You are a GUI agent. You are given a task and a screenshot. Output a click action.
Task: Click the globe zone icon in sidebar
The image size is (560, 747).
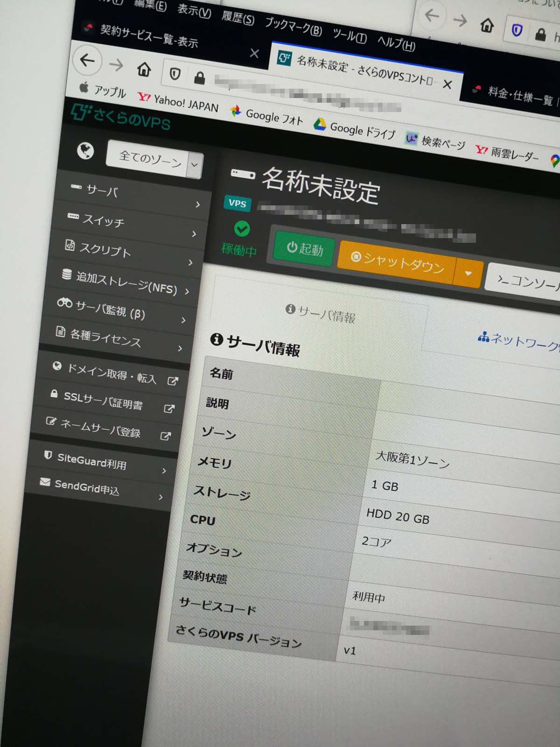click(x=85, y=151)
